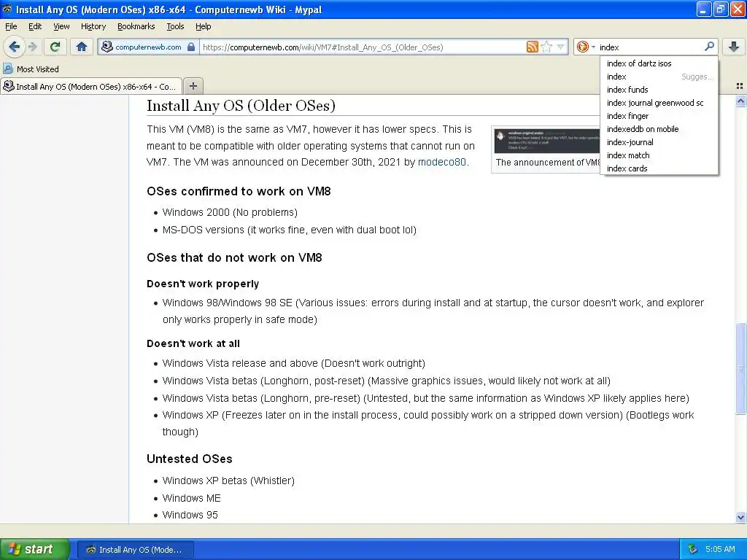Click the scrollbar up arrow

pyautogui.click(x=740, y=101)
